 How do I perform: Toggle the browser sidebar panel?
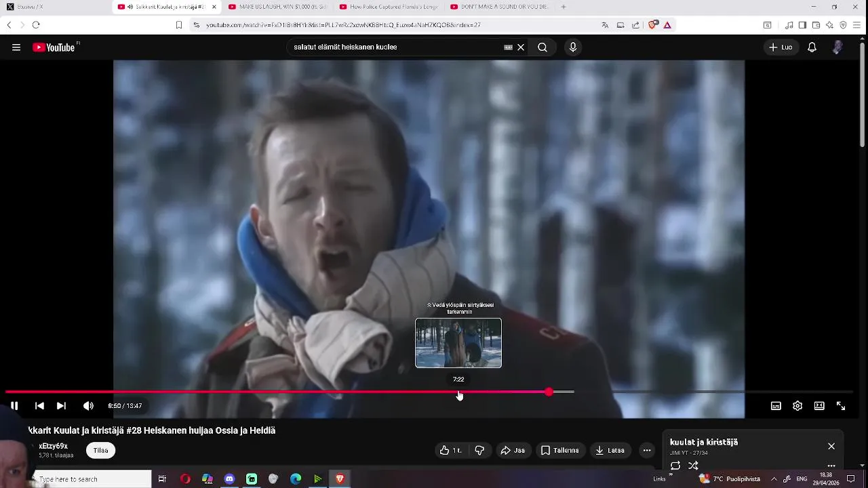(x=802, y=25)
